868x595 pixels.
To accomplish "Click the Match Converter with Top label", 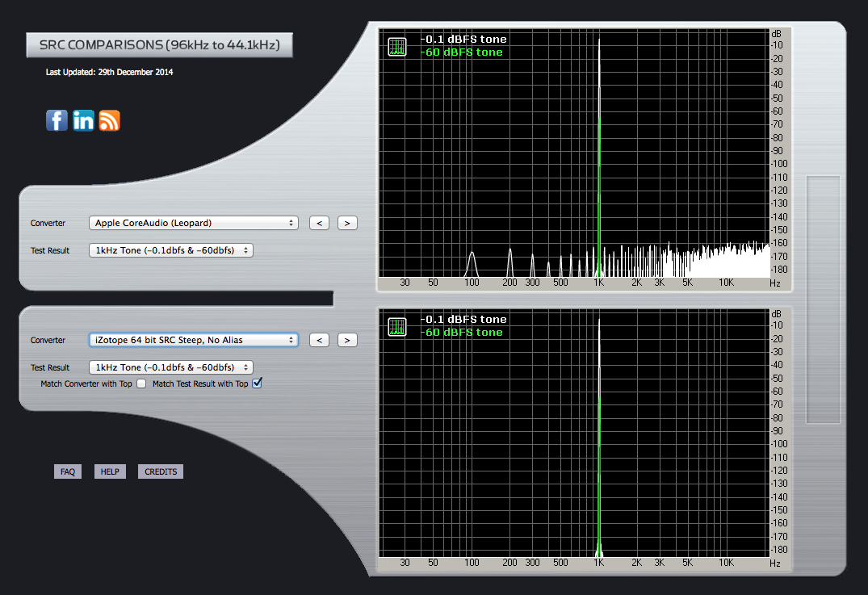I will pyautogui.click(x=86, y=383).
